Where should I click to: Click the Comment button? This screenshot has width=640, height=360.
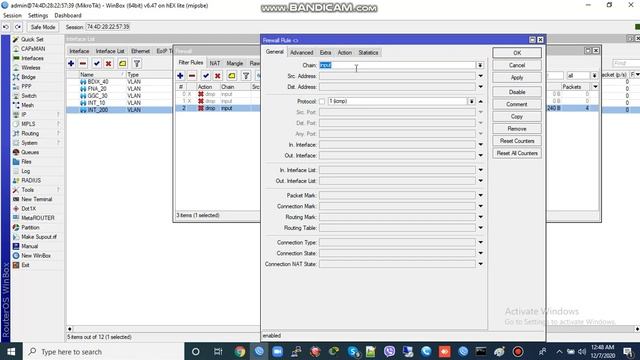pos(517,104)
